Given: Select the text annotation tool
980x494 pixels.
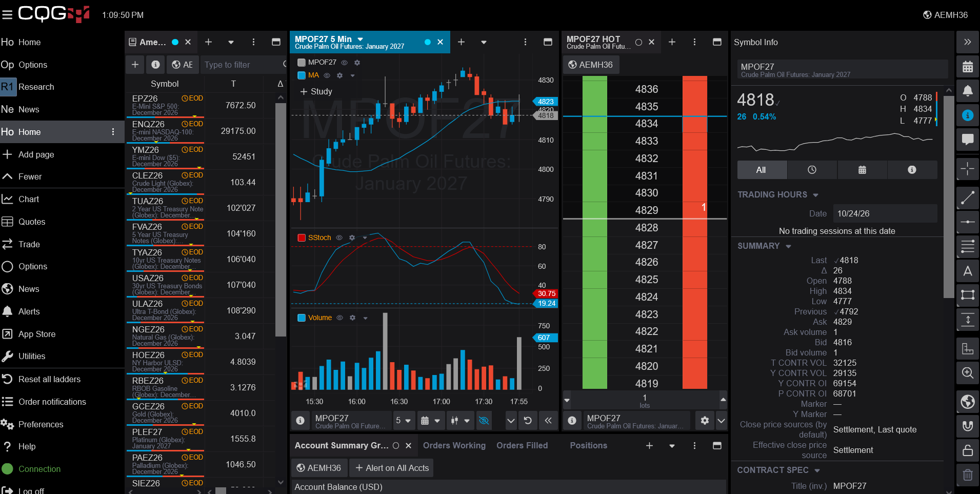Looking at the screenshot, I should [x=967, y=271].
